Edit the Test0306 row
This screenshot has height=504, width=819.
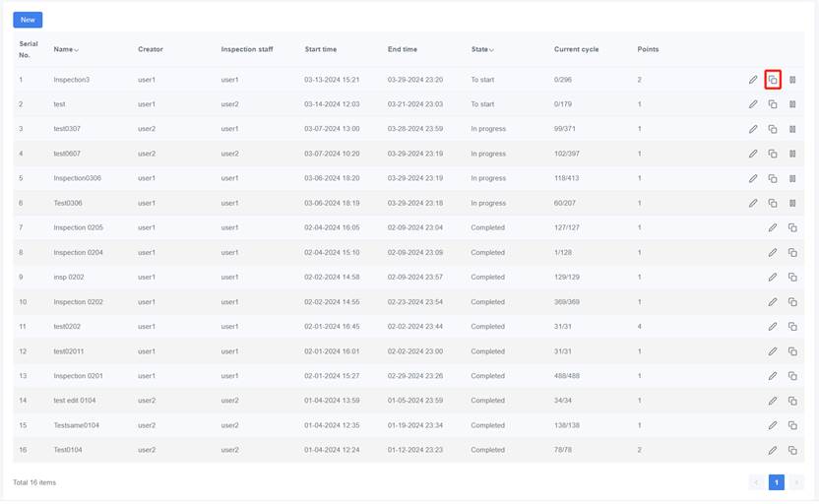coord(753,203)
